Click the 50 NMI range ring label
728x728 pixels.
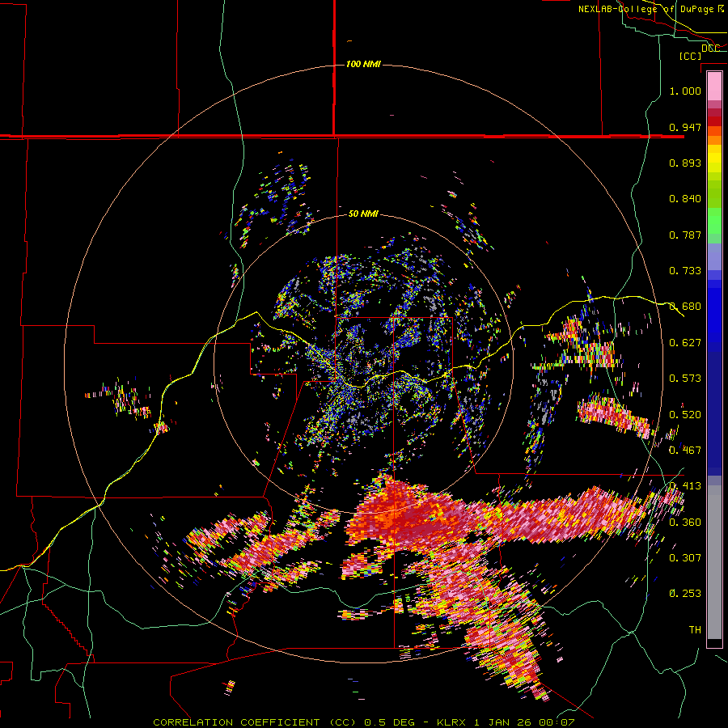(363, 214)
